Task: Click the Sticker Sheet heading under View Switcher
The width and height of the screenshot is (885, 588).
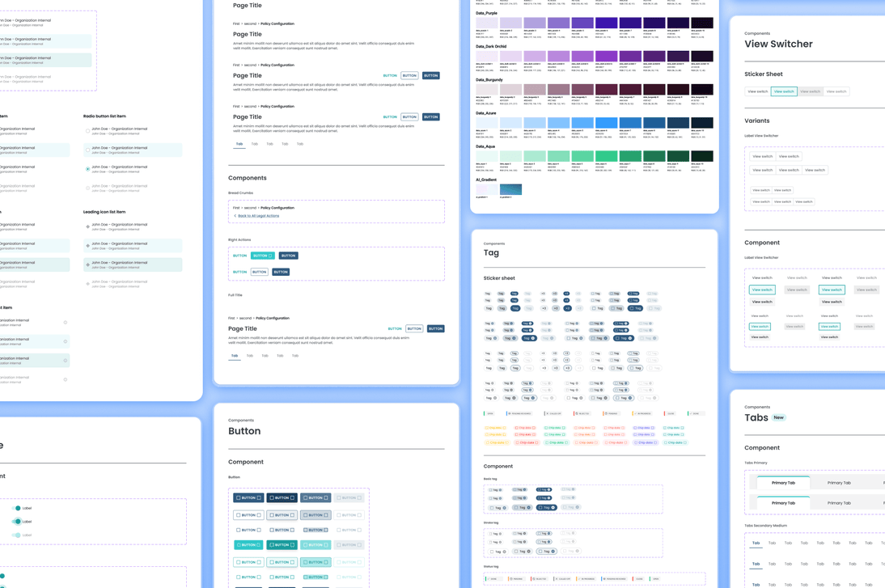Action: (764, 74)
